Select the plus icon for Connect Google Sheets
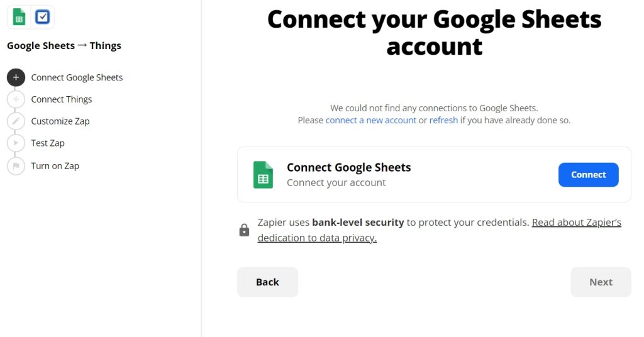 (16, 77)
